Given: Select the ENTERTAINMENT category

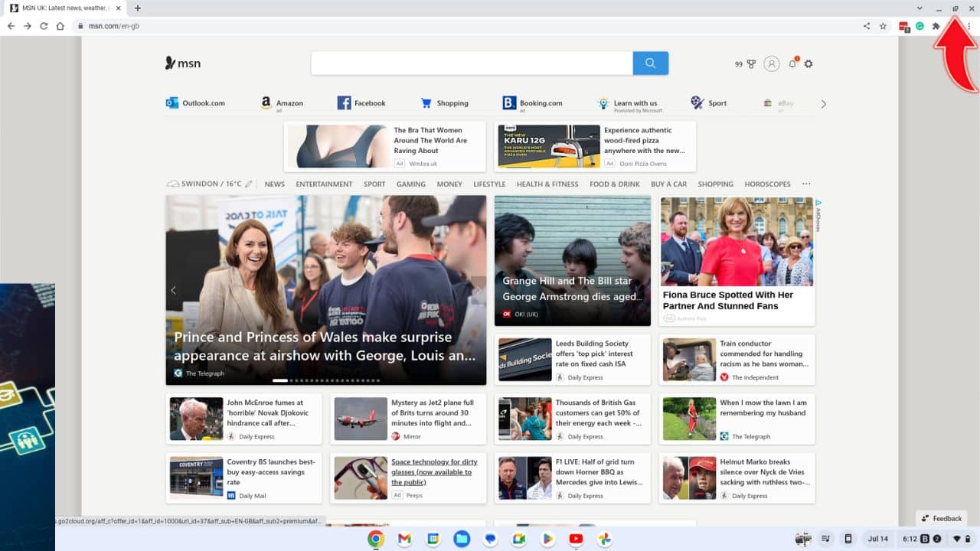Looking at the screenshot, I should 324,184.
